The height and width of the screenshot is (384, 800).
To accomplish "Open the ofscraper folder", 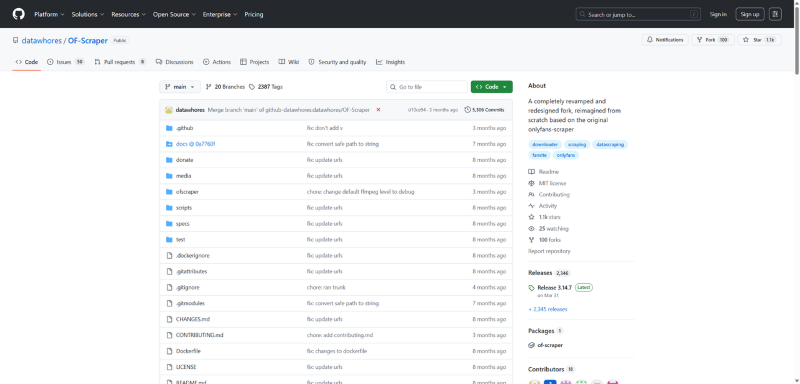I will [x=187, y=192].
